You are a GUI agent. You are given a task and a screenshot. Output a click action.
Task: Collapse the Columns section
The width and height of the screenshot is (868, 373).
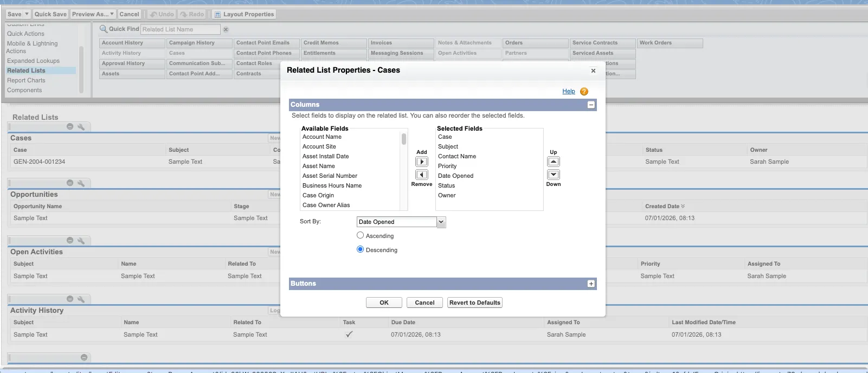(591, 105)
